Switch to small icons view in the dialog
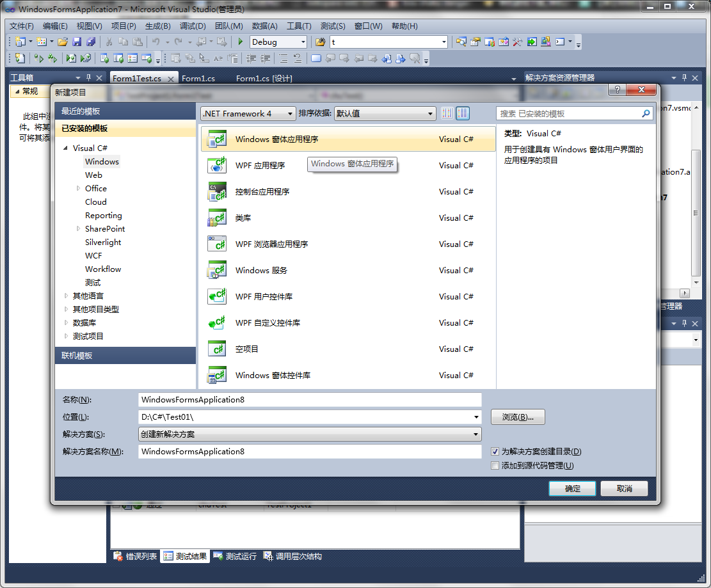 click(447, 113)
